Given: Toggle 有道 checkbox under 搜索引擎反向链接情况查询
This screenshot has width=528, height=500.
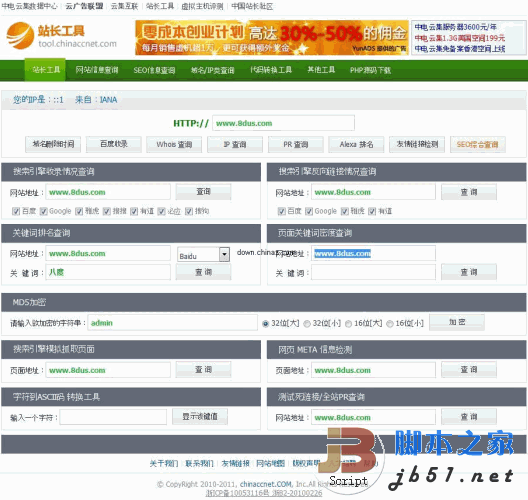Looking at the screenshot, I should click(372, 211).
